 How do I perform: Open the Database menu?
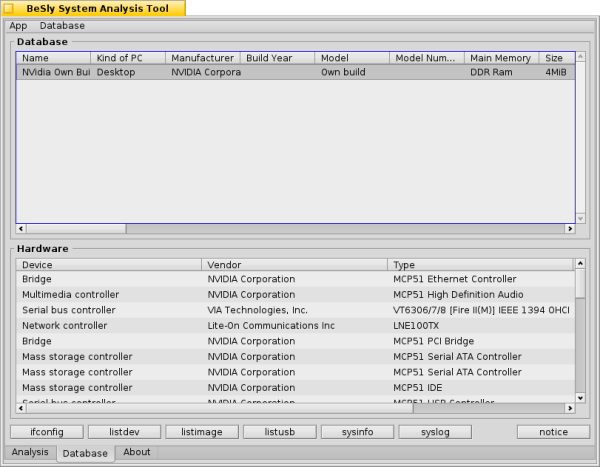tap(62, 25)
